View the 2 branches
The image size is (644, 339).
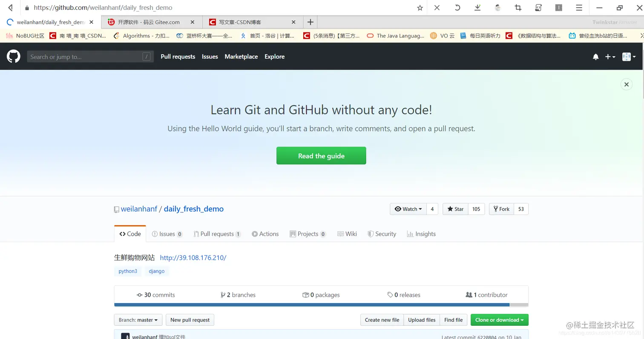[x=238, y=295]
